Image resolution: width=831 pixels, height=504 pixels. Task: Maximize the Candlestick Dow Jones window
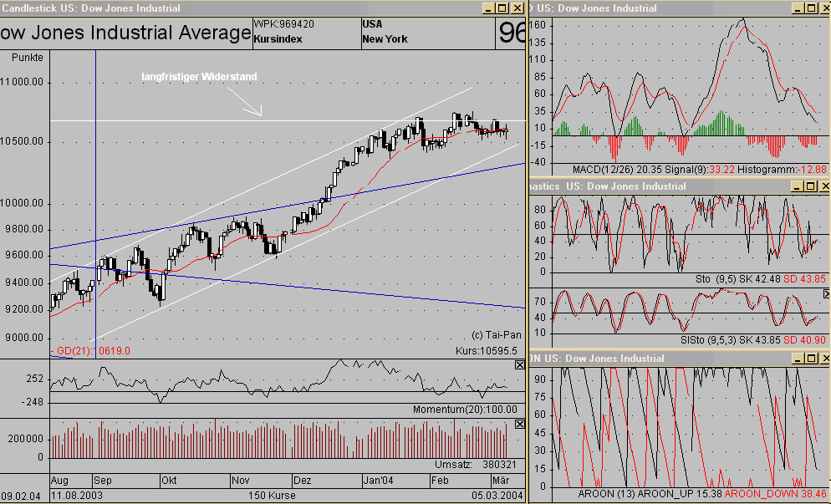click(x=502, y=8)
